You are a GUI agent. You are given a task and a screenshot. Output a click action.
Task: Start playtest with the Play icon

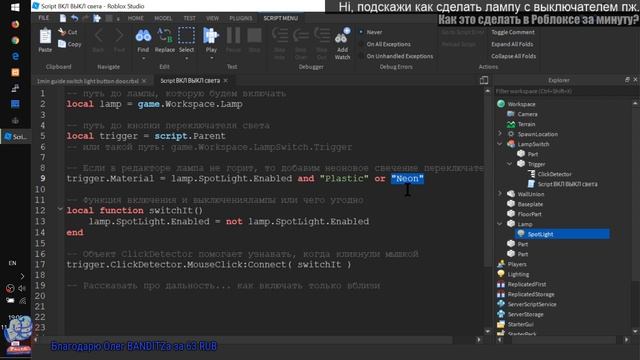(x=211, y=36)
